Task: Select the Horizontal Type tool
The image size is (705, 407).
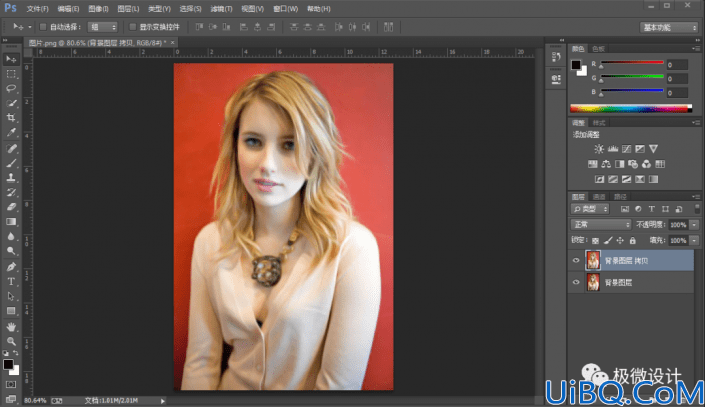Action: pos(11,282)
